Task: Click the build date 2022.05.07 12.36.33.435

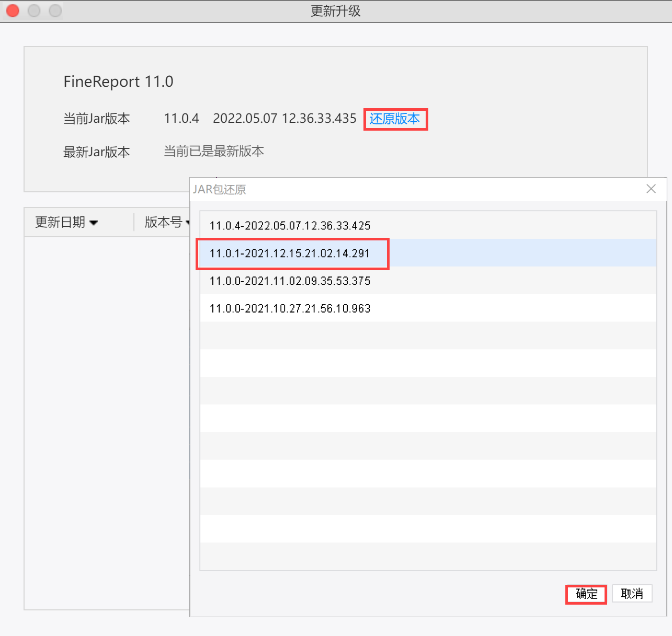Action: pos(284,118)
